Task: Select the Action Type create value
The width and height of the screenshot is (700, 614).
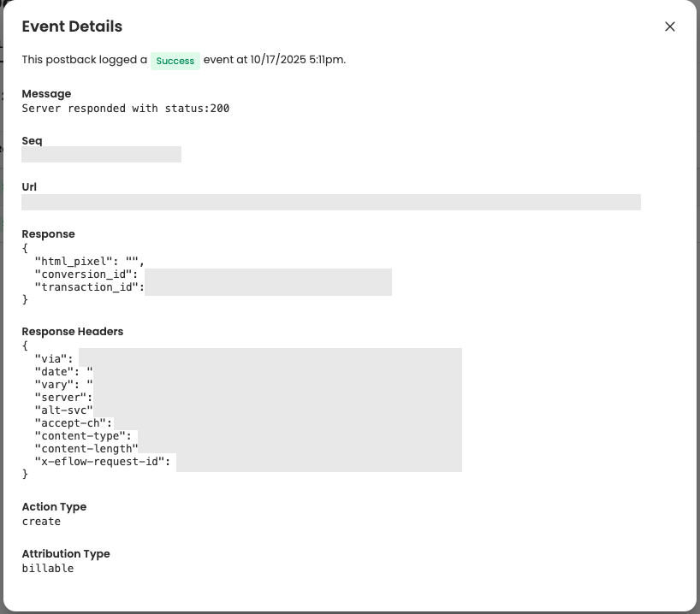Action: [x=40, y=521]
